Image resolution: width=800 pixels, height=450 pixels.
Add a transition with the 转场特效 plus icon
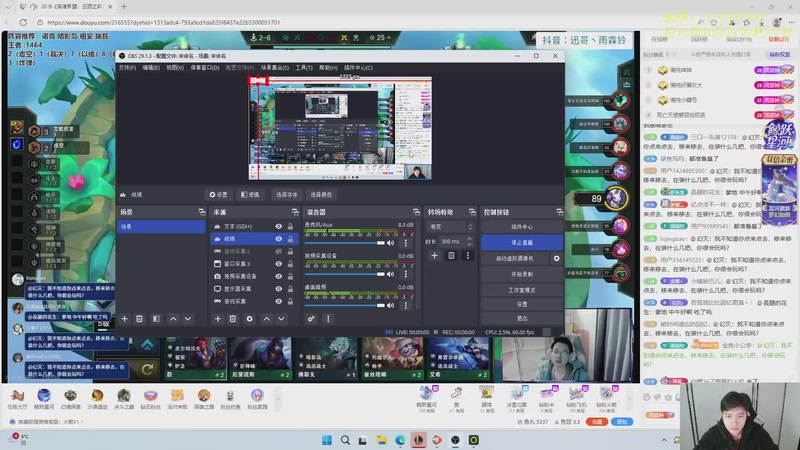click(x=434, y=256)
